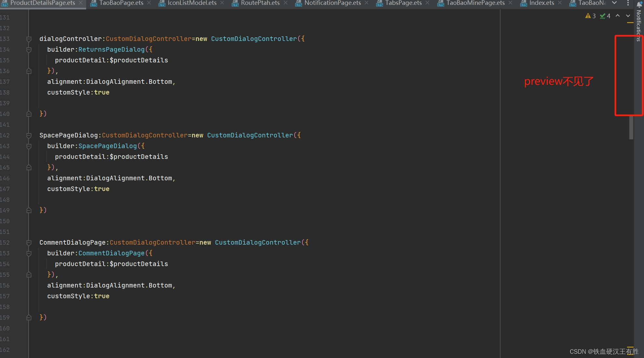The image size is (644, 358).
Task: Collapse the code block at line 133
Action: 29,39
